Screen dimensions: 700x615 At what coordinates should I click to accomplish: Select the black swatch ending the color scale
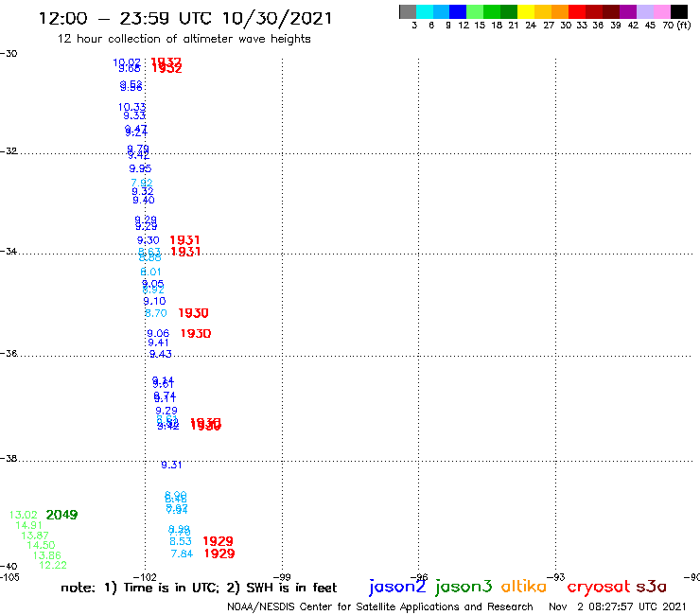pos(679,11)
